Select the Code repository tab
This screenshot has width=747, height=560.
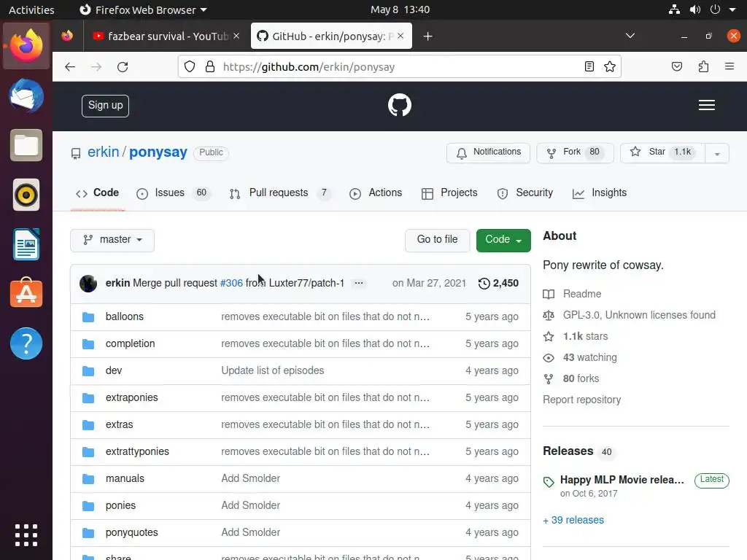[97, 192]
